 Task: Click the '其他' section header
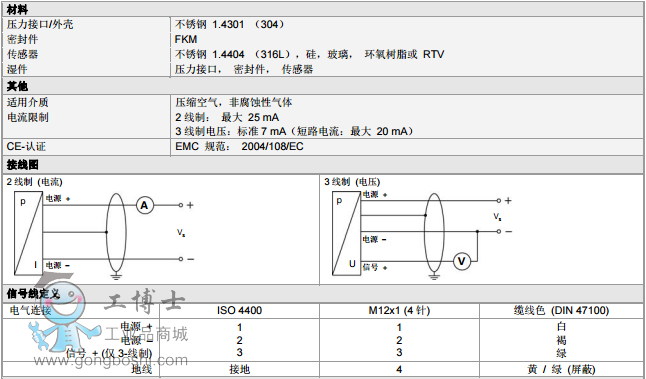[x=17, y=86]
